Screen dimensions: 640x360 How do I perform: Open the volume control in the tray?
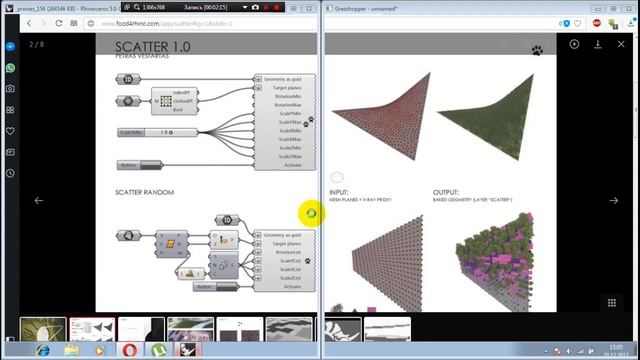click(x=569, y=351)
